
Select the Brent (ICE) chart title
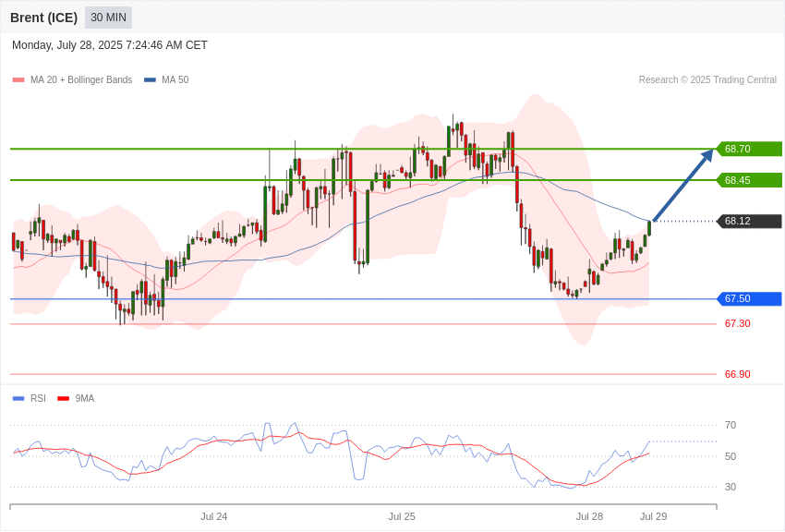[44, 18]
